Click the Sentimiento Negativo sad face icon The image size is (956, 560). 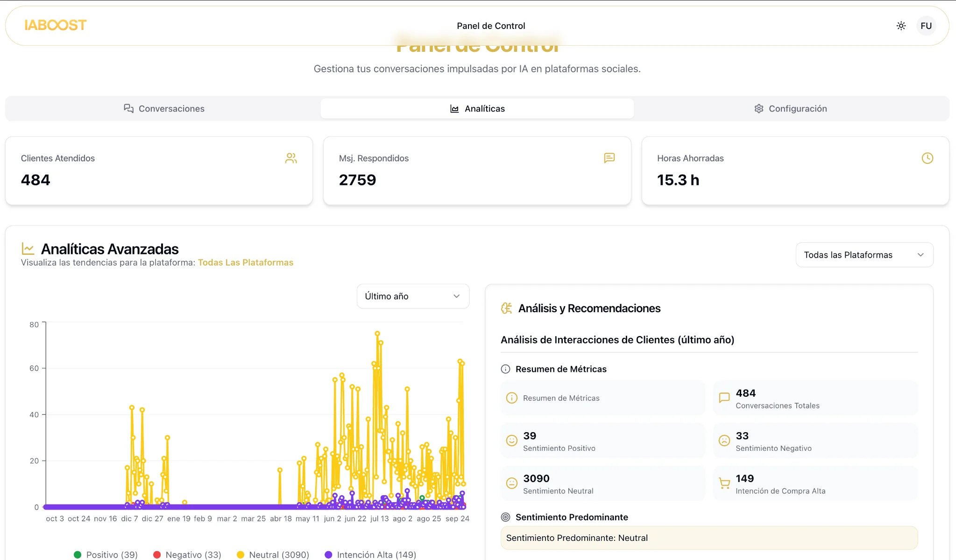pyautogui.click(x=724, y=440)
